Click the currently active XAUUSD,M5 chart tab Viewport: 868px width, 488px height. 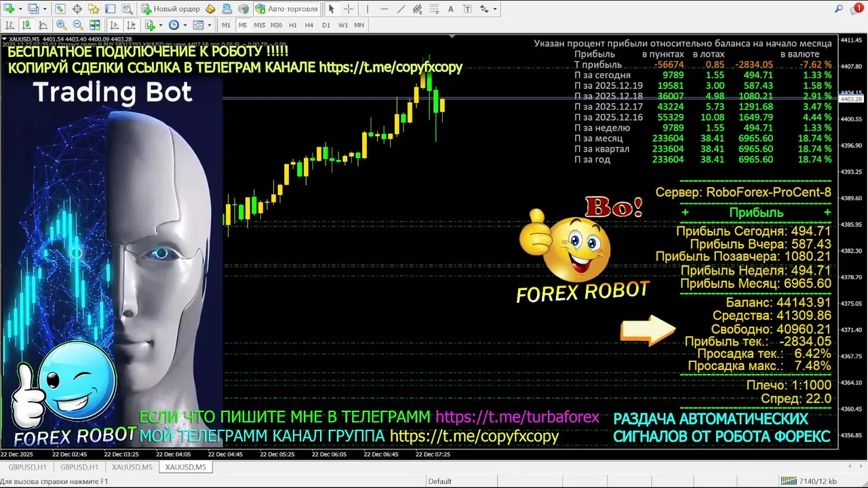click(186, 467)
